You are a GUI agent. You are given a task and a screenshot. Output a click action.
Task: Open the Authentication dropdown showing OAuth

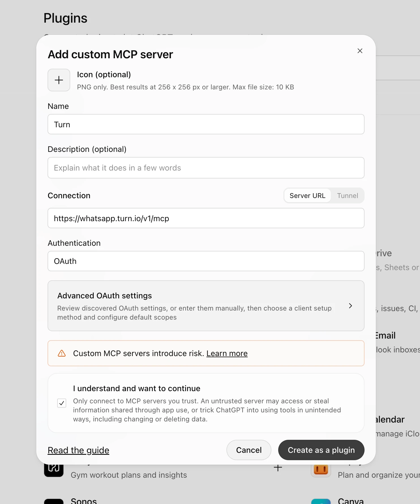pos(206,261)
